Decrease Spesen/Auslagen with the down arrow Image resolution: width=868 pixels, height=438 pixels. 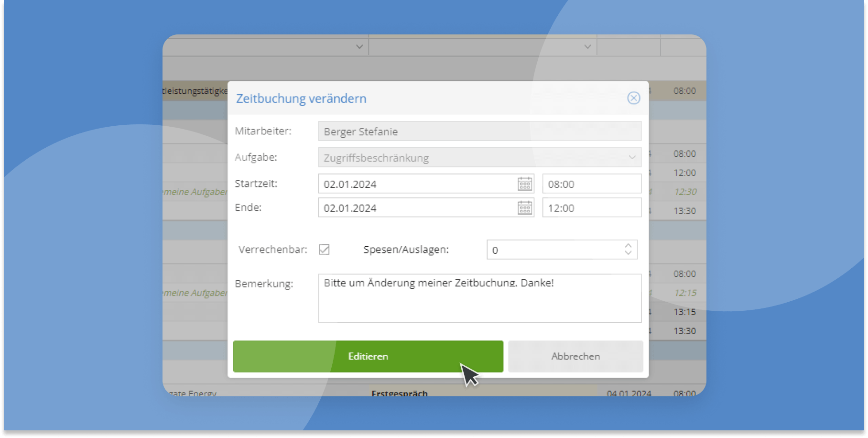coord(628,253)
